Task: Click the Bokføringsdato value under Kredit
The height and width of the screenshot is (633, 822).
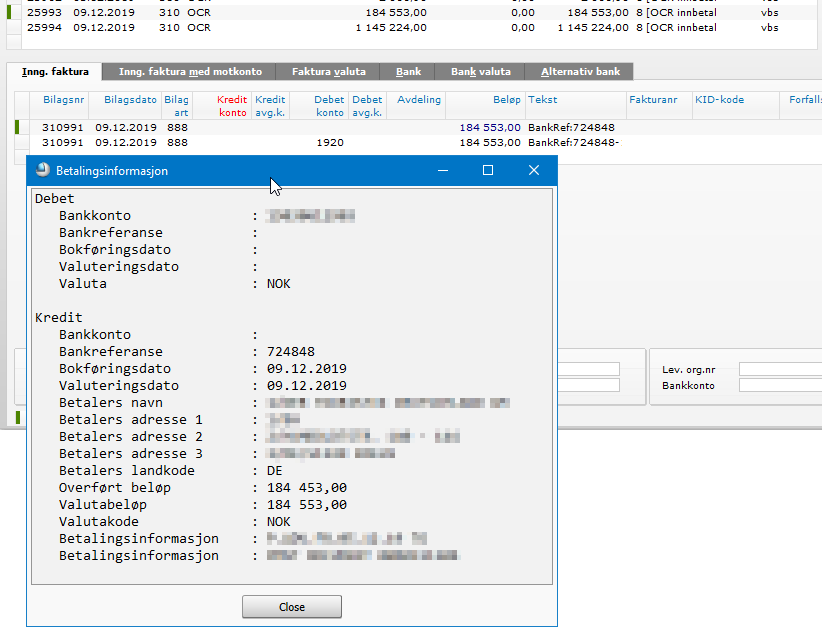Action: (x=307, y=369)
